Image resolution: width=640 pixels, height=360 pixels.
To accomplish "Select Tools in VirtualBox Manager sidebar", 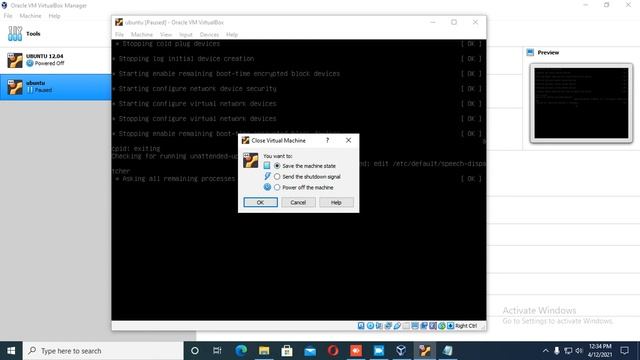I will pyautogui.click(x=56, y=33).
